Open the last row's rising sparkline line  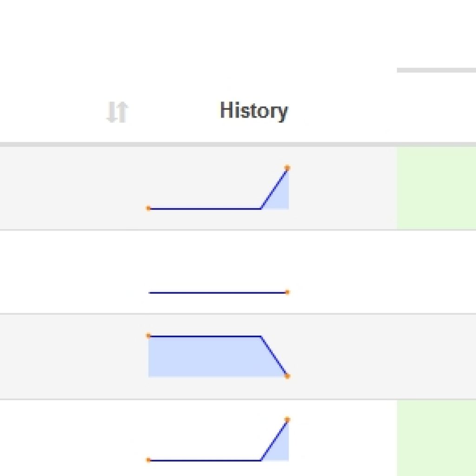(x=218, y=440)
